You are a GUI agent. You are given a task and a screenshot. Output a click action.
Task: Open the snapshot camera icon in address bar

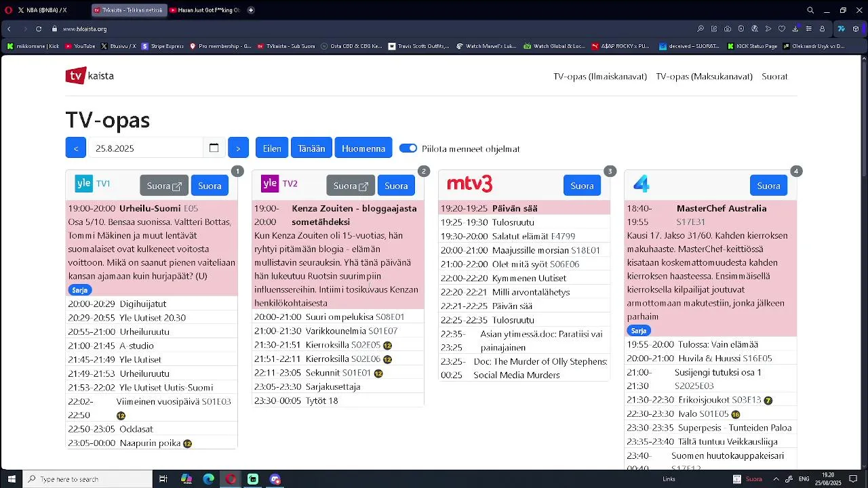point(728,29)
